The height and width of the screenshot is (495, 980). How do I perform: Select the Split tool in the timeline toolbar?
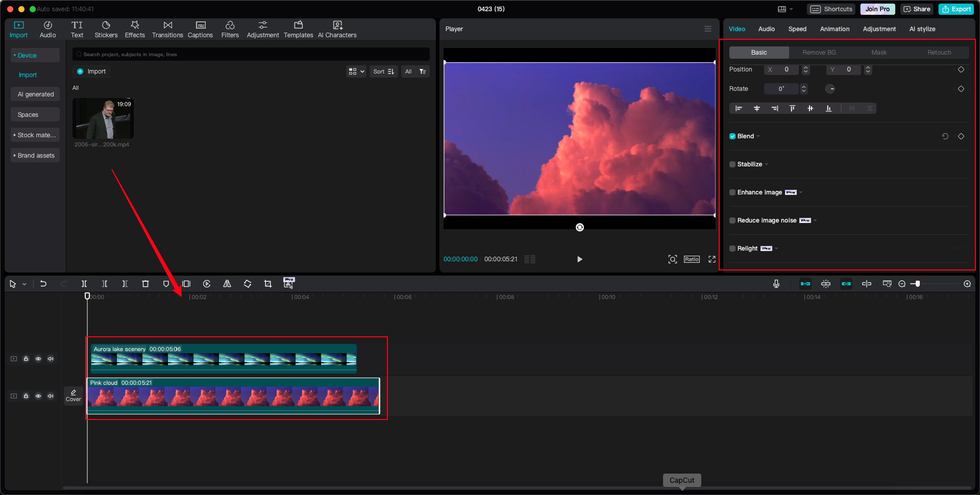click(x=84, y=284)
